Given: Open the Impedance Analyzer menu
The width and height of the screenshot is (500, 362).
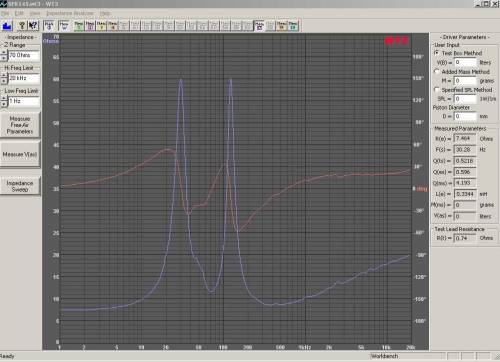Looking at the screenshot, I should [x=70, y=13].
